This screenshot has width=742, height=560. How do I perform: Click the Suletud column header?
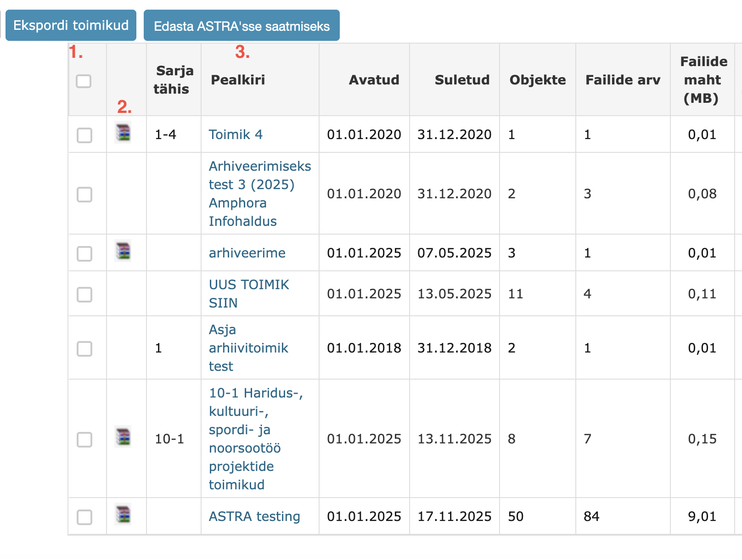[x=462, y=80]
